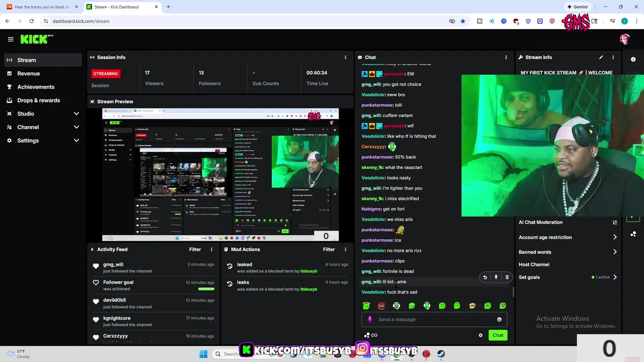Open the hamburger menu beside the KICK logo
This screenshot has height=362, width=644.
(x=11, y=39)
